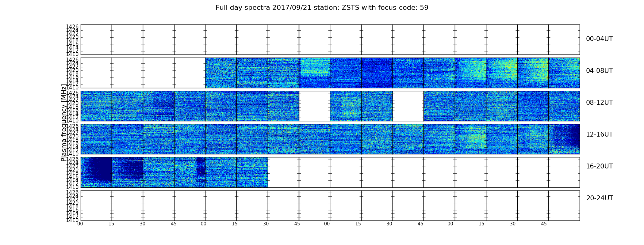Click the 08-12UT spectrogram panel

click(x=330, y=106)
